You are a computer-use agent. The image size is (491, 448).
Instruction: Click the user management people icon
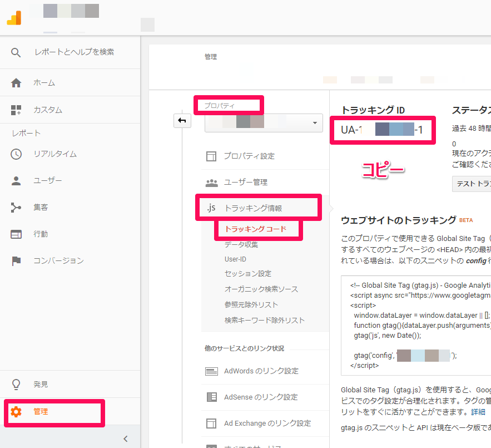pyautogui.click(x=212, y=183)
